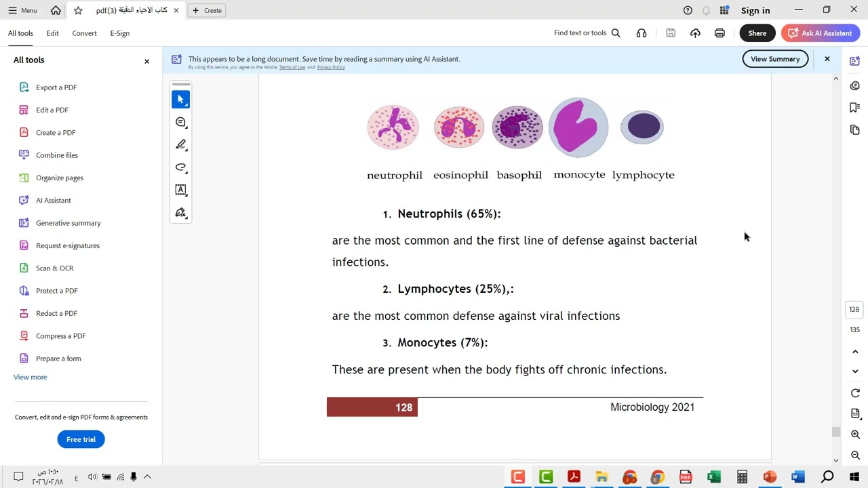Open the Adobe apps grid menu
This screenshot has height=488, width=868.
[x=724, y=10]
